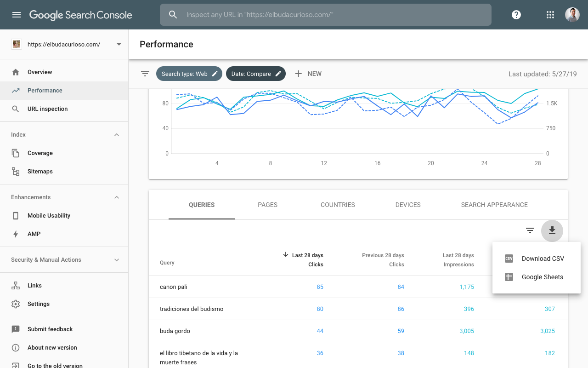This screenshot has height=368, width=588.
Task: Click the Last 28 days Impressions header
Action: tap(458, 259)
